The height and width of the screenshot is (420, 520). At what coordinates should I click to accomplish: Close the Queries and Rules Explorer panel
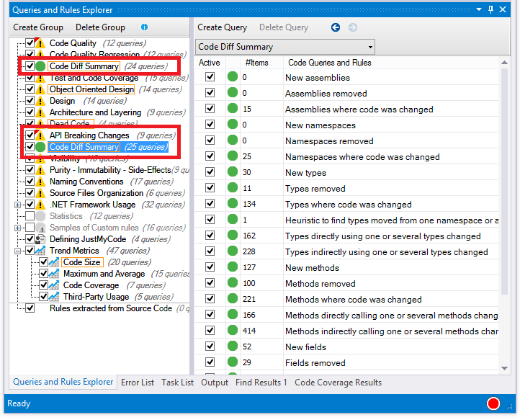[503, 9]
